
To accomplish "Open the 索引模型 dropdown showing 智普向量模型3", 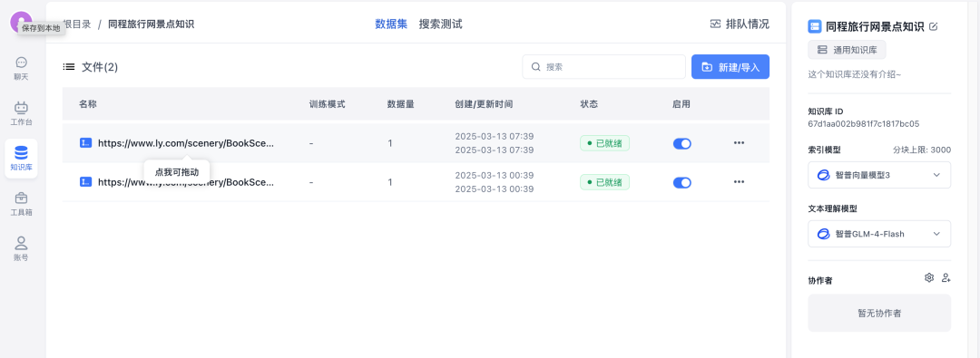I will pos(879,175).
